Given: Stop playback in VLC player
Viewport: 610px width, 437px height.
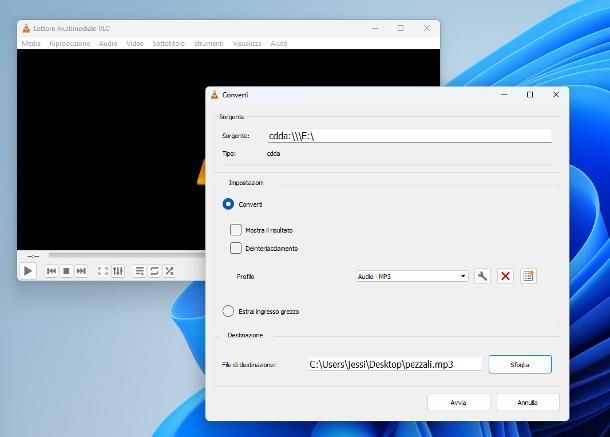Looking at the screenshot, I should click(x=66, y=271).
